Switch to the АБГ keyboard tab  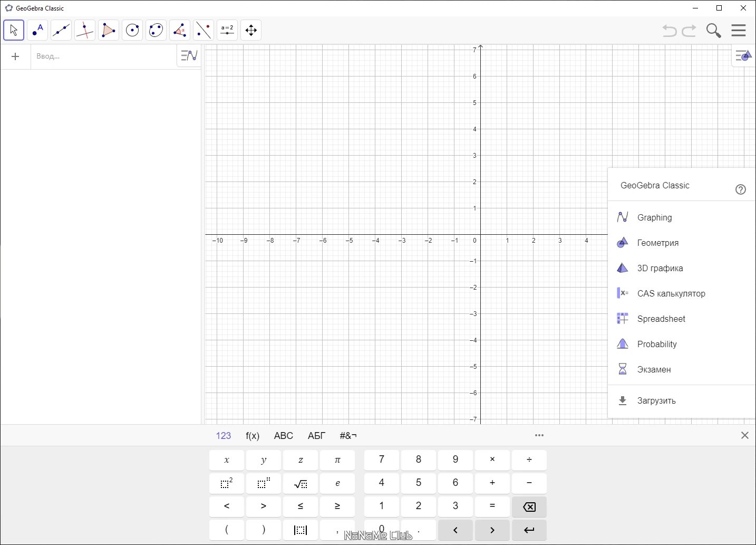316,436
